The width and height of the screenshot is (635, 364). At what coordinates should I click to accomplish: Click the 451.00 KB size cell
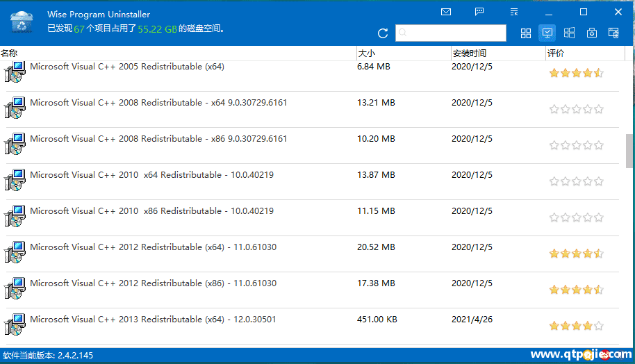[377, 319]
